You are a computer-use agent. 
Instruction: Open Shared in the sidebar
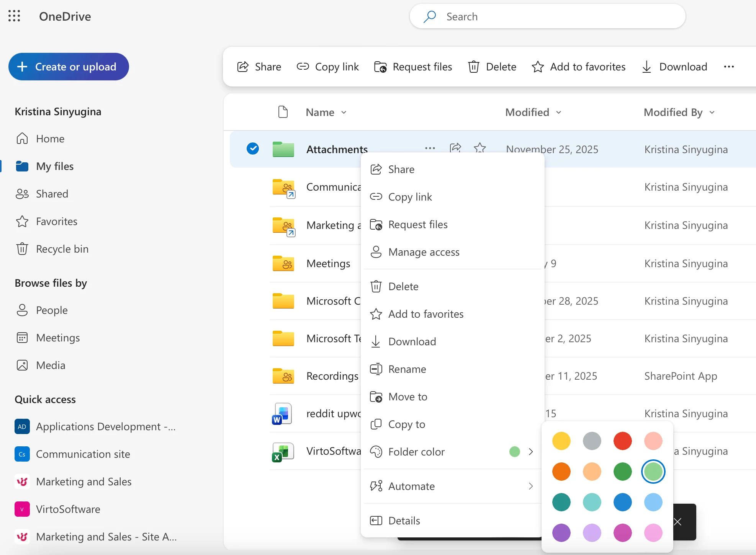tap(42, 194)
